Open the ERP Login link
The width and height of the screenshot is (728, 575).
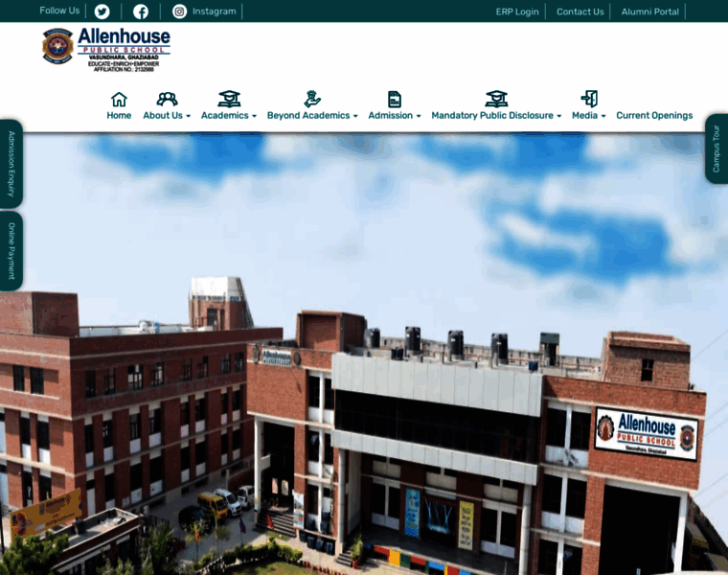tap(517, 11)
